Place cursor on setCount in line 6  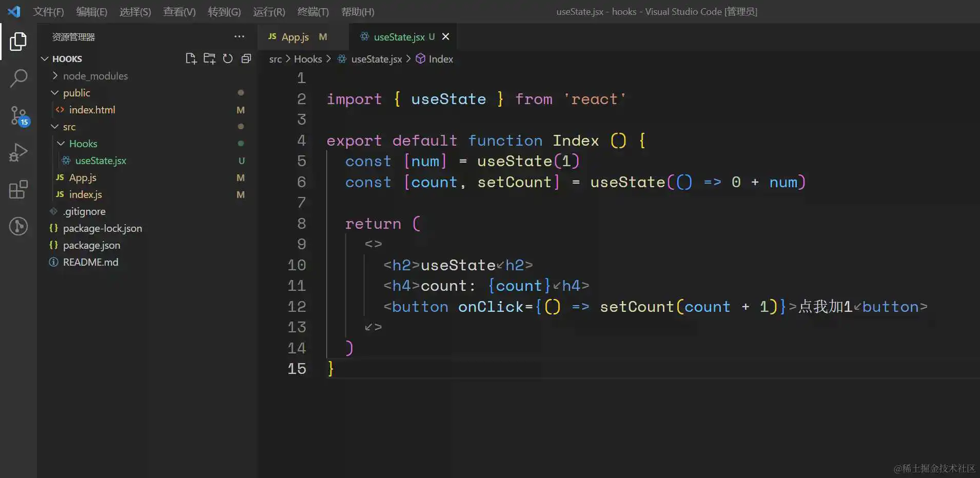pos(514,182)
